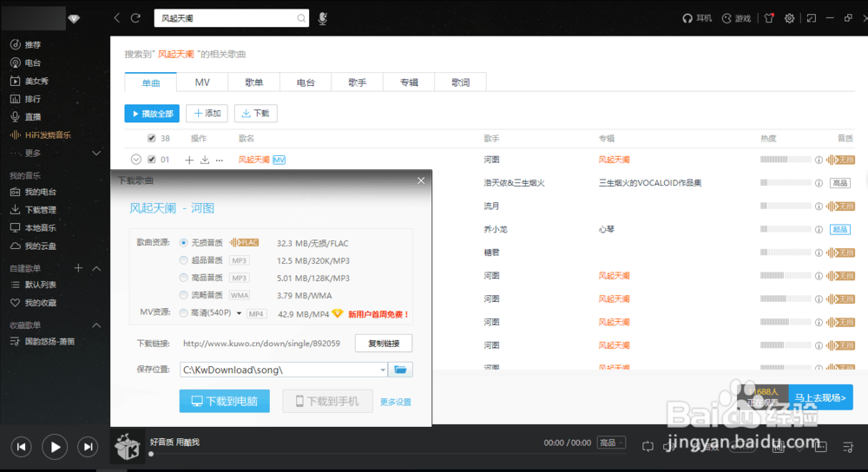The height and width of the screenshot is (472, 868).
Task: Switch to mini mode icon
Action: coord(812,18)
